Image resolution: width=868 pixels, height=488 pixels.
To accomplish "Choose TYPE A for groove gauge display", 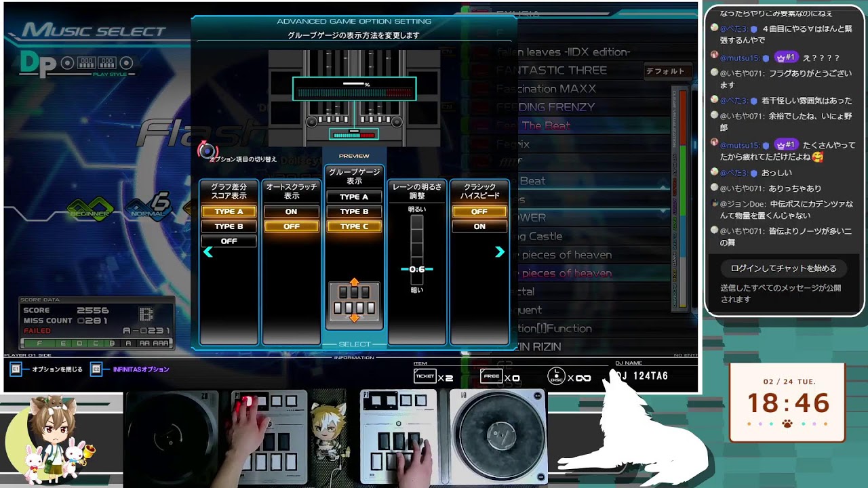I will pyautogui.click(x=354, y=197).
